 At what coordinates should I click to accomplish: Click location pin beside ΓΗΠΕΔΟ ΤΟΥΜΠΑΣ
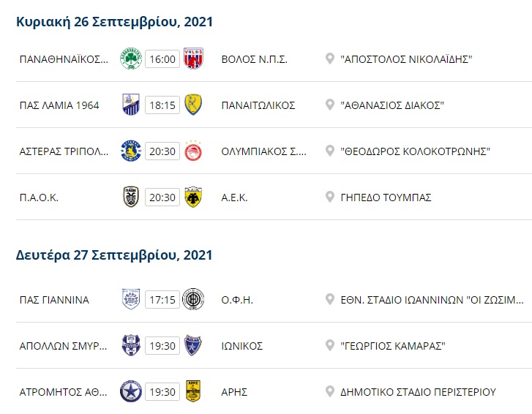click(x=331, y=197)
